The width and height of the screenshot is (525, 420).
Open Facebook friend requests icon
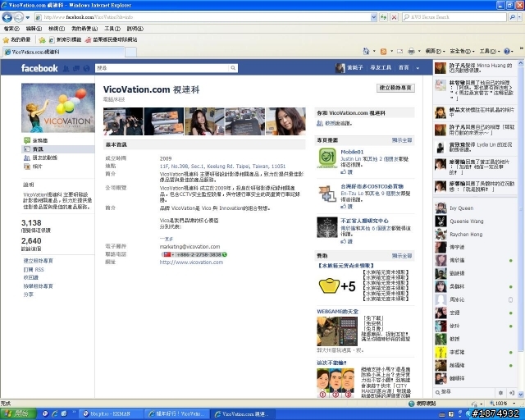click(66, 68)
